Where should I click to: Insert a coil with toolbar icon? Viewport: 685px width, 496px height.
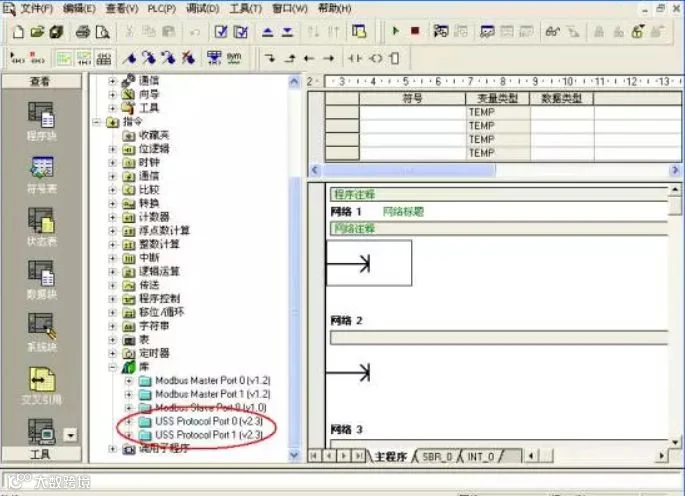[376, 58]
